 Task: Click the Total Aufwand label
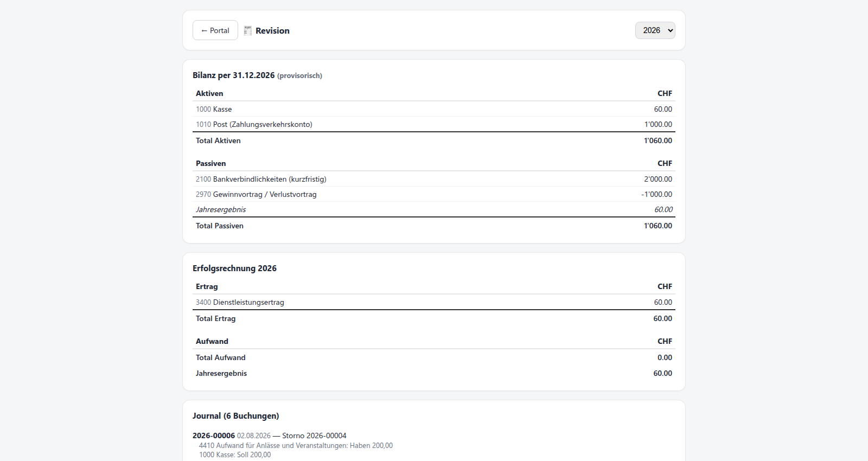click(x=221, y=357)
